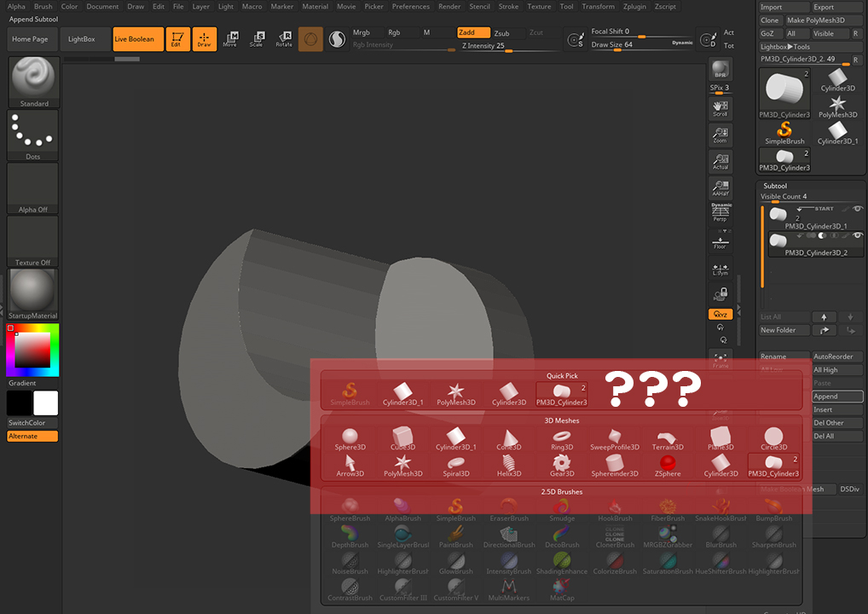The height and width of the screenshot is (614, 868).
Task: Open the Texture Off selector
Action: point(32,241)
